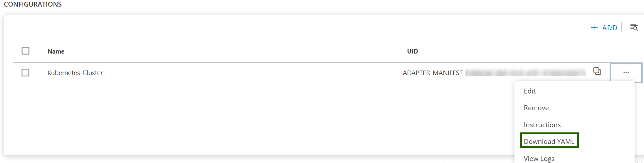Screen dimensions: 644x163
Task: Click the vertical divider next to ADD
Action: (622, 27)
